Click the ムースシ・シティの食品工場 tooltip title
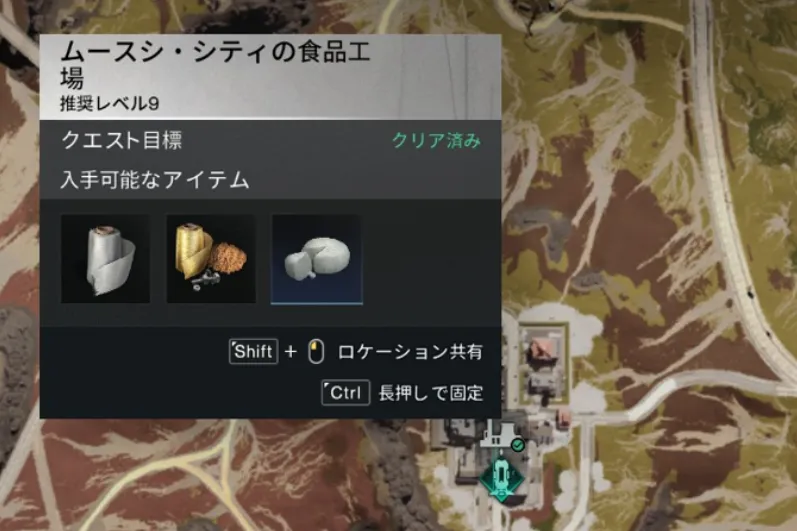This screenshot has width=797, height=531. pyautogui.click(x=215, y=65)
